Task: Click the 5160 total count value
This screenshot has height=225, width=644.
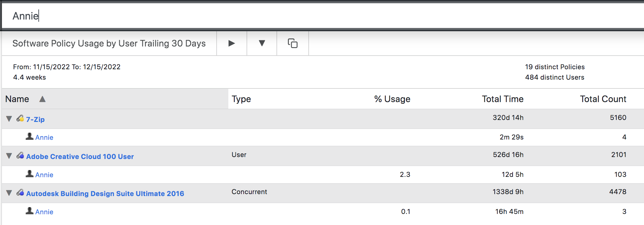Action: tap(618, 117)
